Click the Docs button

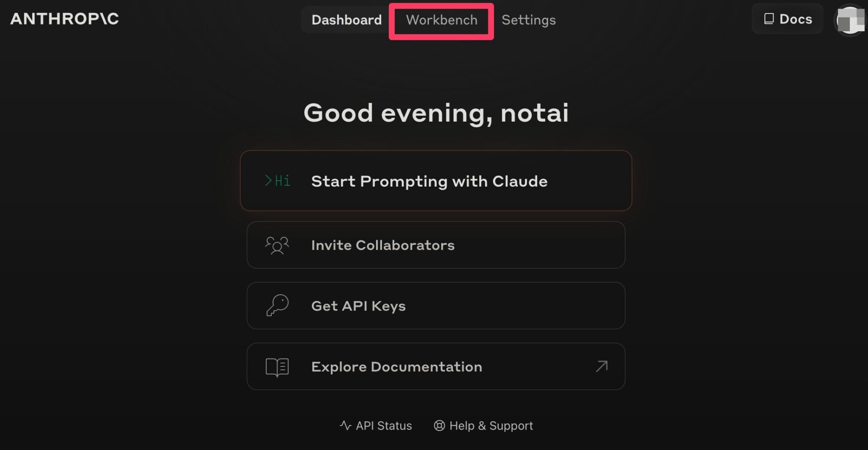coord(788,19)
